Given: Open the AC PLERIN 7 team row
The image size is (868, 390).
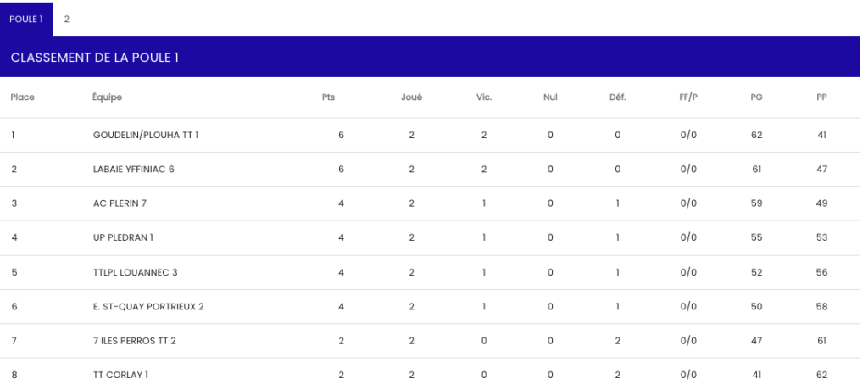Looking at the screenshot, I should [120, 203].
